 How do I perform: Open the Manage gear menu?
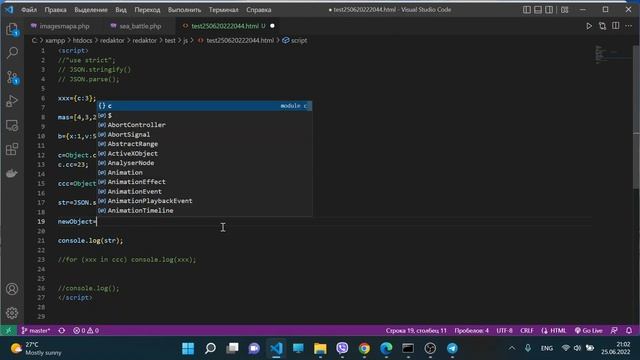coord(12,313)
